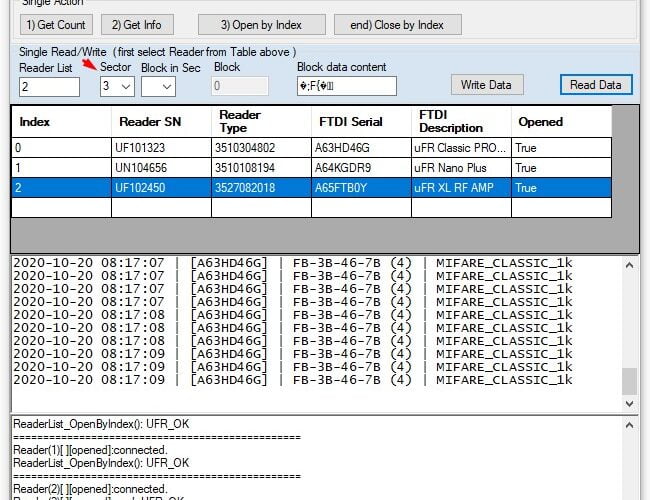Click FTDI serial cell A64KGDR9

click(361, 168)
